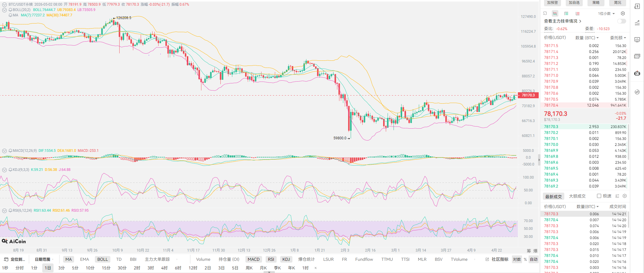The image size is (644, 273).
Task: Click the 加预警 button
Action: point(552,3)
